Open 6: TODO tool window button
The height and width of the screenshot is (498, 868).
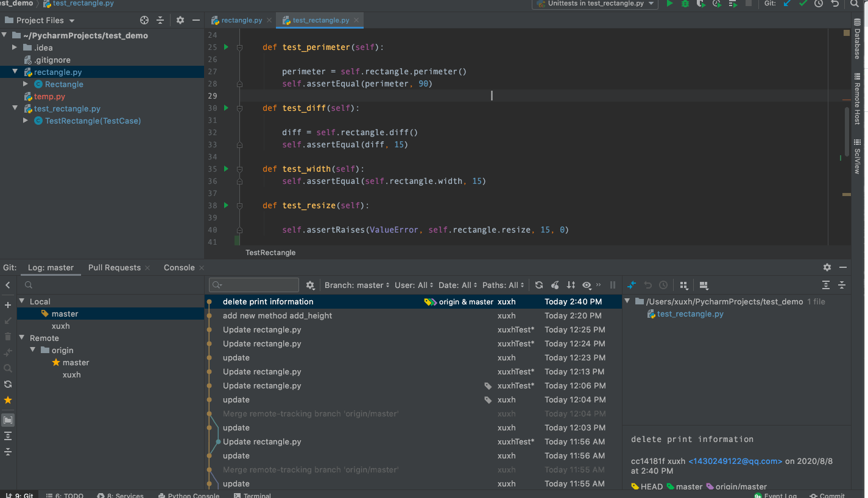pyautogui.click(x=65, y=496)
